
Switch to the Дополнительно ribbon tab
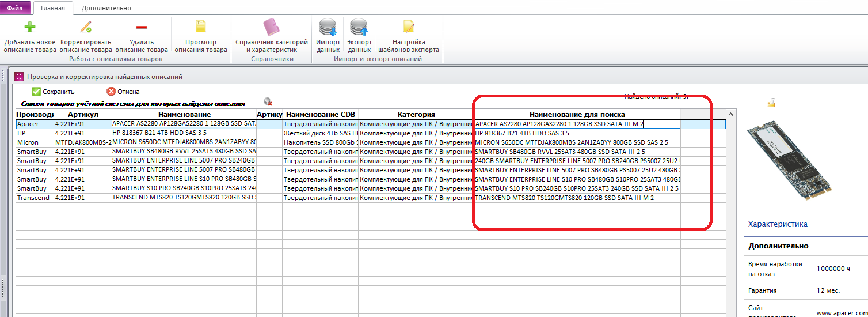pos(106,8)
